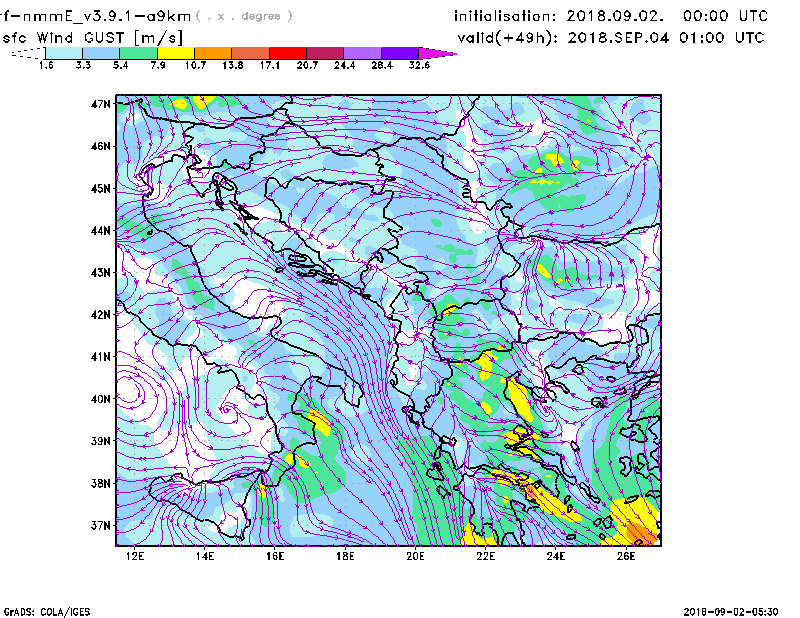Click the 20E longitude label
Image resolution: width=800 pixels, height=618 pixels.
[x=415, y=556]
